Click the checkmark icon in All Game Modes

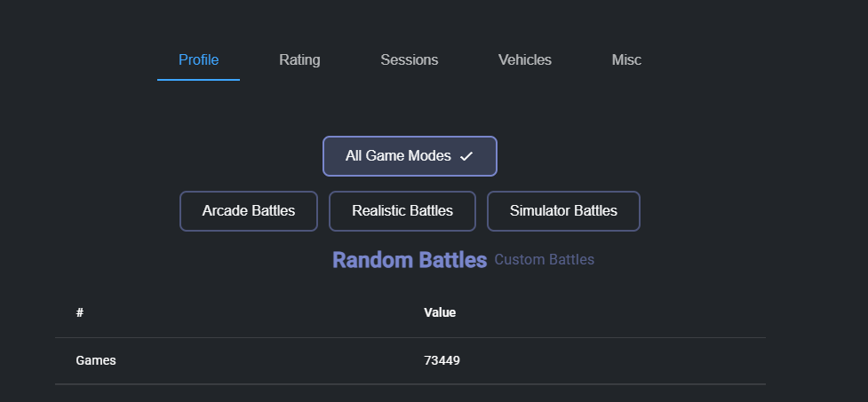click(466, 156)
